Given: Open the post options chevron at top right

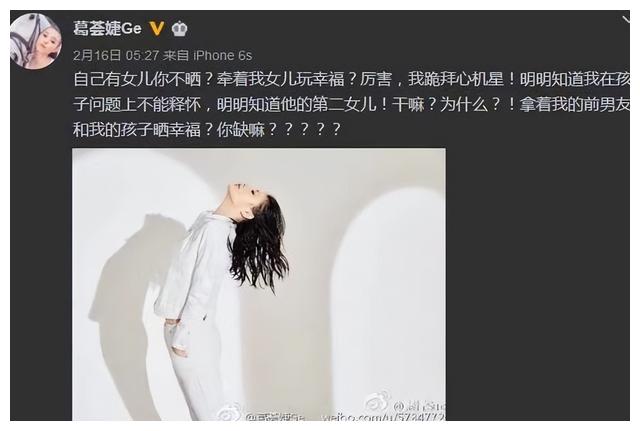Looking at the screenshot, I should pyautogui.click(x=626, y=19).
